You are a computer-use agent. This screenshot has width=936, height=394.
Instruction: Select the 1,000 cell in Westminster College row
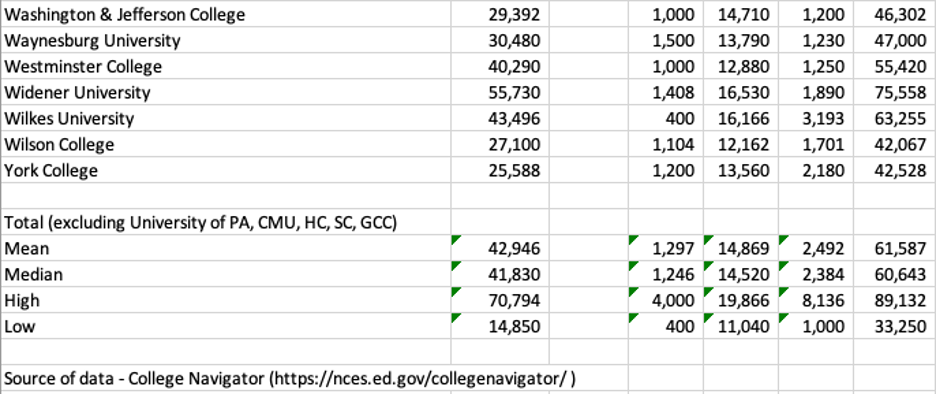tap(666, 66)
